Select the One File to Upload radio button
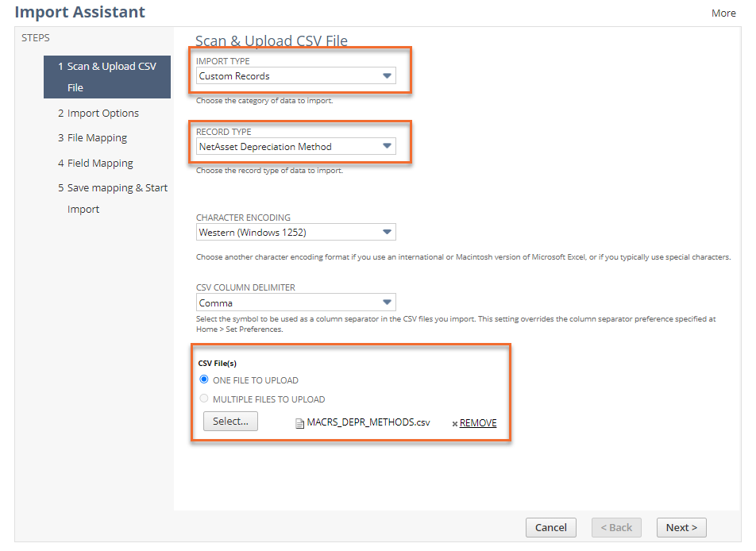Screen dimensions: 756x551 point(204,380)
